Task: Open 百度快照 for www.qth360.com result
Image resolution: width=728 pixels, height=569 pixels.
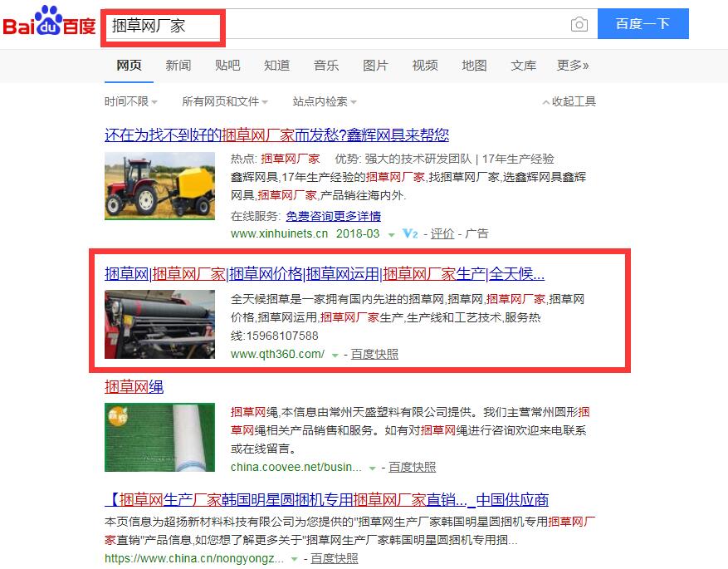Action: 374,354
